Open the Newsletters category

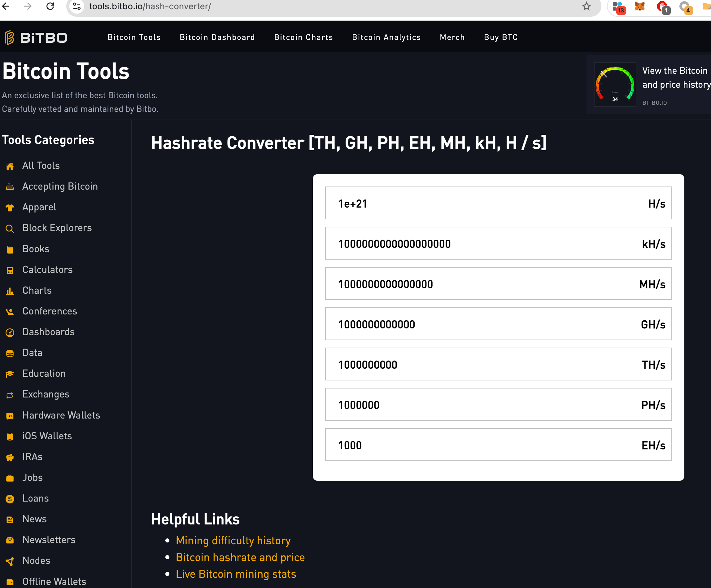(49, 540)
